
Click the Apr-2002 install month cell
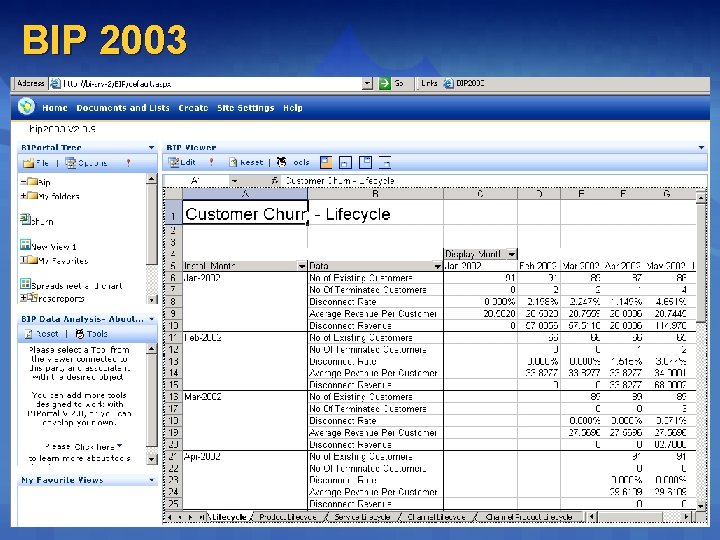point(245,456)
